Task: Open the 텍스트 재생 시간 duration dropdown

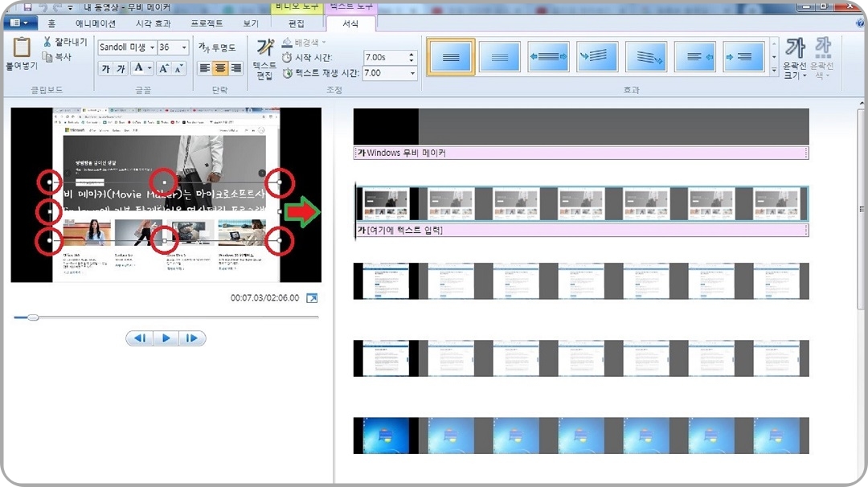Action: click(412, 73)
